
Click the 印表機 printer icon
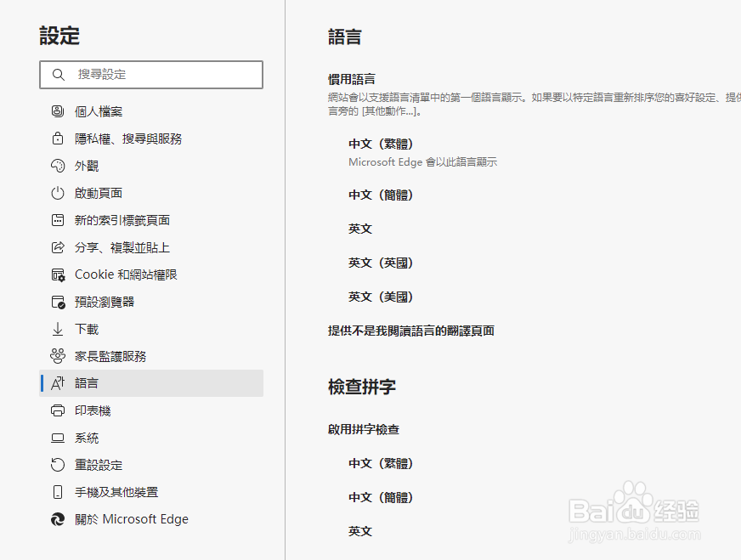[x=58, y=410]
